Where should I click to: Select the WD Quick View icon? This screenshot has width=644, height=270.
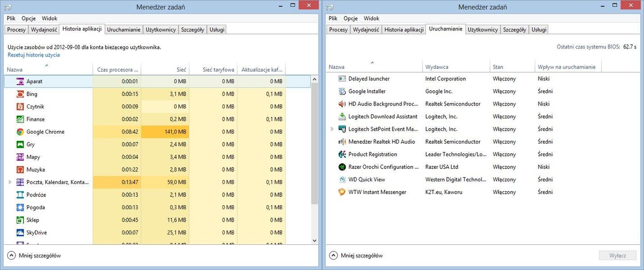(342, 180)
